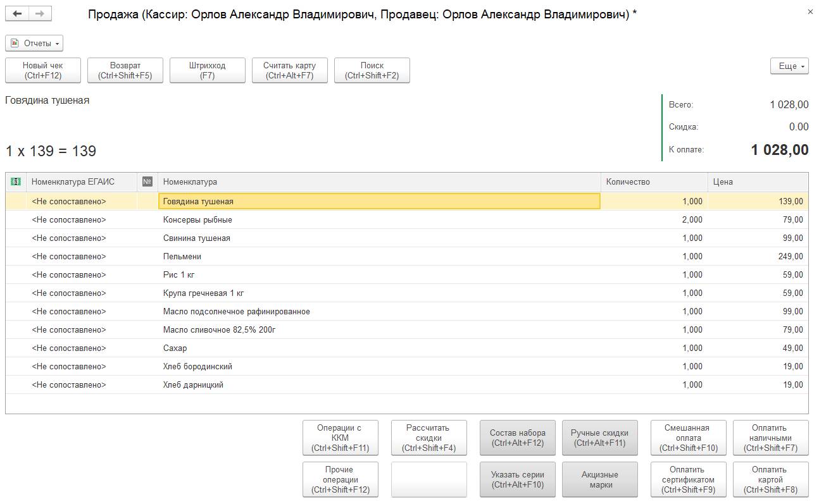This screenshot has height=504, width=819.
Task: Click Рассчитать скидки button
Action: (429, 438)
